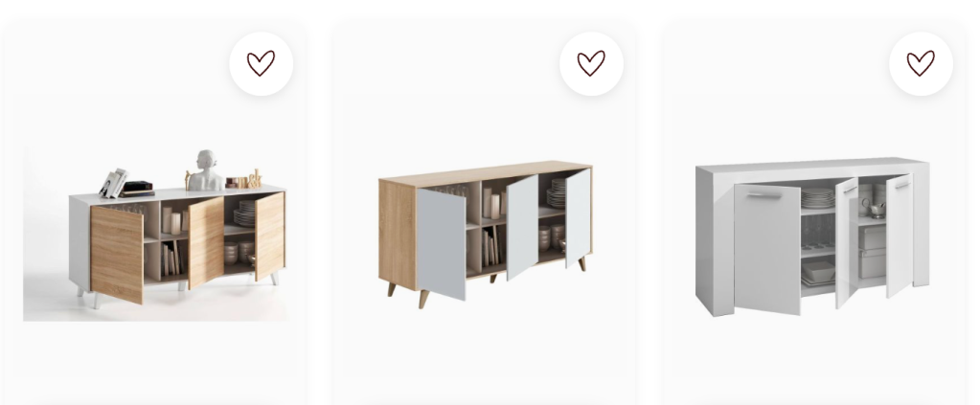
Task: Select the white bust sculpture on first sideboard
Action: tap(205, 170)
